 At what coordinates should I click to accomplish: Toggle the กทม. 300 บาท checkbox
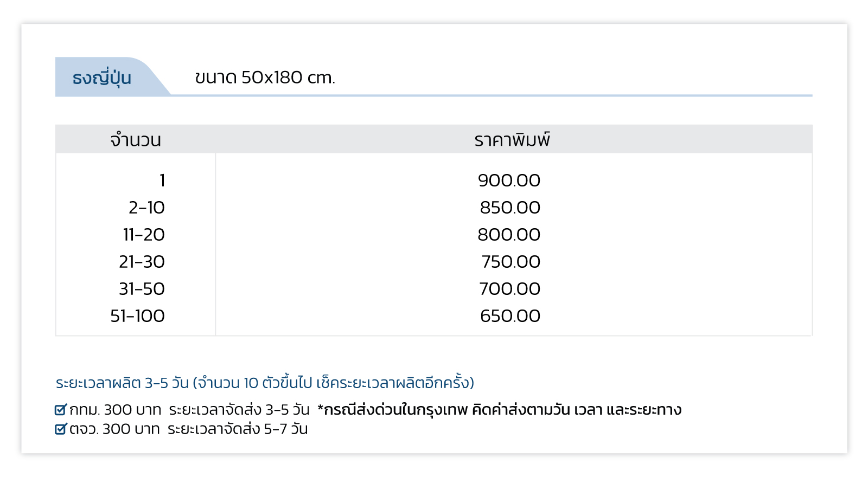coord(61,409)
